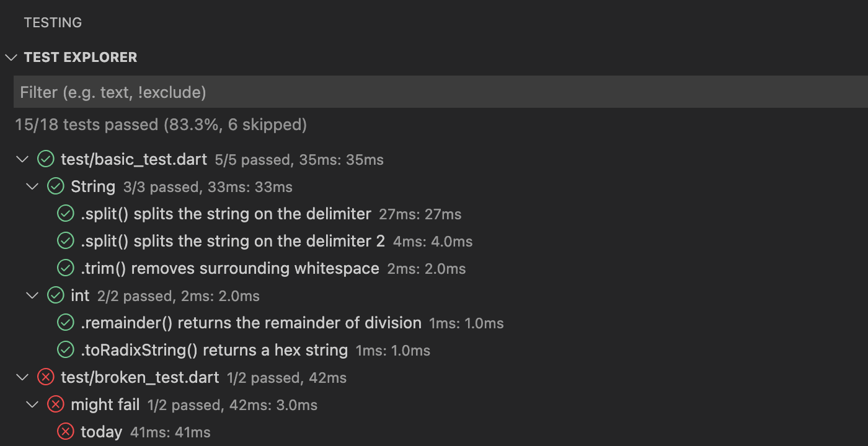This screenshot has width=868, height=446.
Task: Click the green check icon beside int group
Action: click(56, 295)
